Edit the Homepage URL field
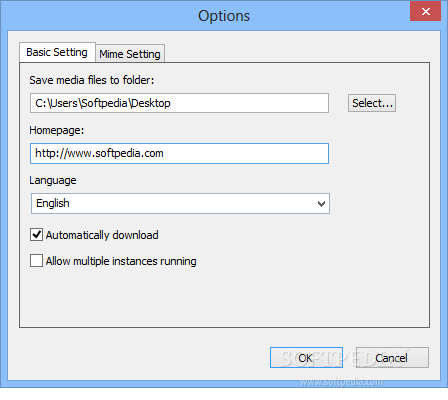The width and height of the screenshot is (448, 400). tap(179, 153)
